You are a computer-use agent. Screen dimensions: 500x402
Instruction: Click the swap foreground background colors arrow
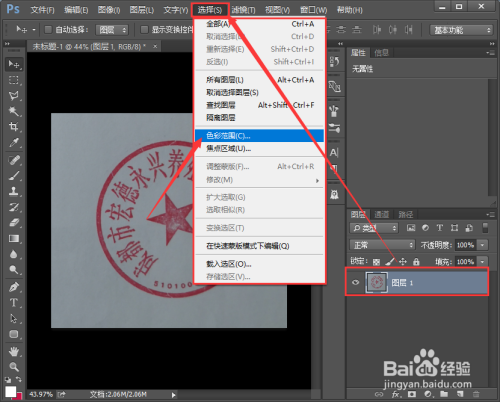click(19, 379)
